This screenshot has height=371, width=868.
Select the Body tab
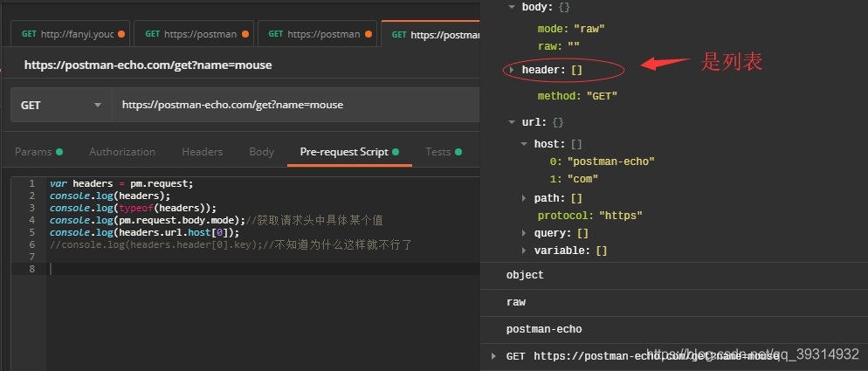[x=261, y=152]
